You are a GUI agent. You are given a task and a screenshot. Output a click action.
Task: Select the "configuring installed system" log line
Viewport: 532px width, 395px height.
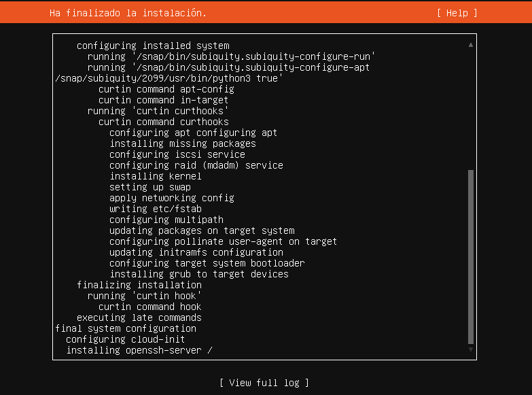click(153, 46)
